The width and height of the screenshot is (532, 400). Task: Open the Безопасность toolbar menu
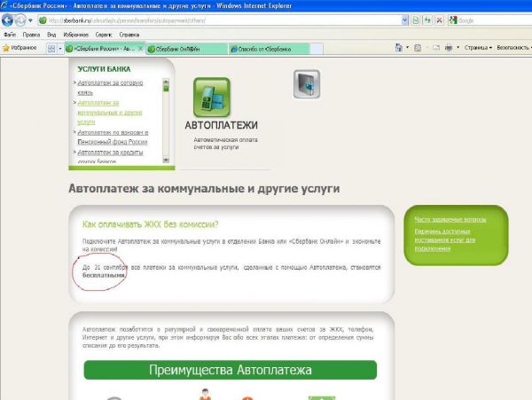point(513,48)
